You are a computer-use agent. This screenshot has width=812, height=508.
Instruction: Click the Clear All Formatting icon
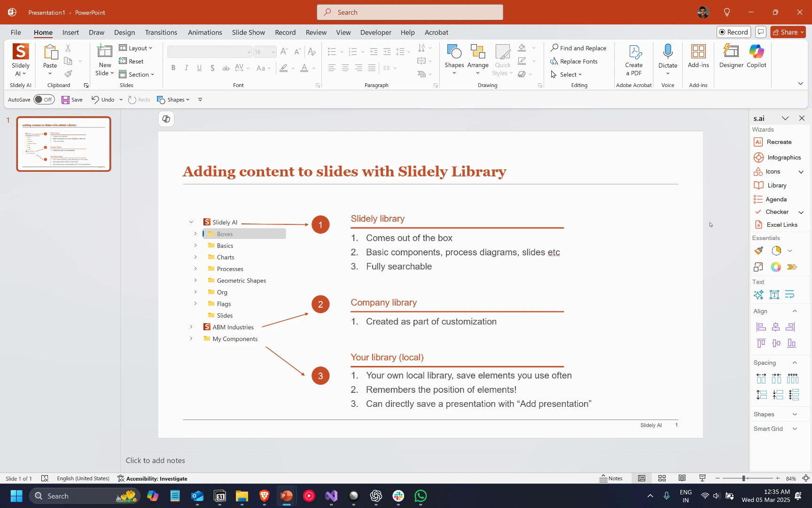pos(312,52)
